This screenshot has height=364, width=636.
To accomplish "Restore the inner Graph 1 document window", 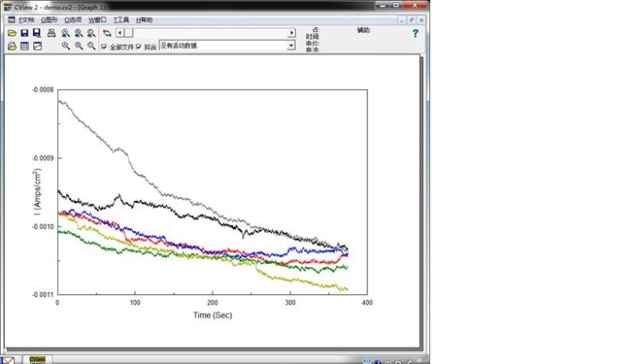I will (x=411, y=20).
